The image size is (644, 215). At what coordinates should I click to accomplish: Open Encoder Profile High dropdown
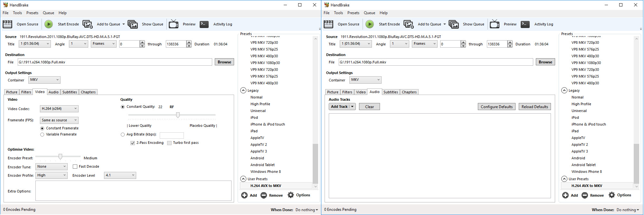[52, 175]
